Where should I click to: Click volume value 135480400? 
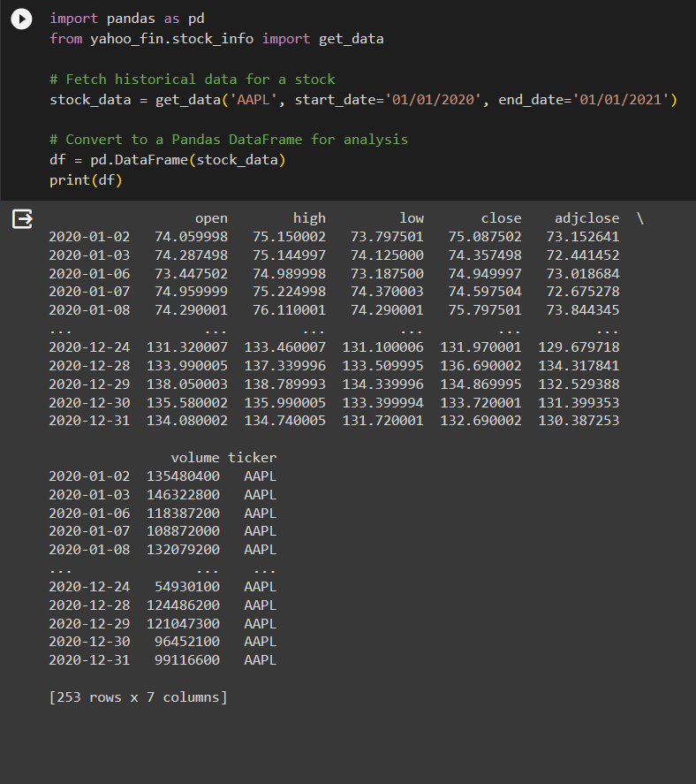(x=183, y=476)
